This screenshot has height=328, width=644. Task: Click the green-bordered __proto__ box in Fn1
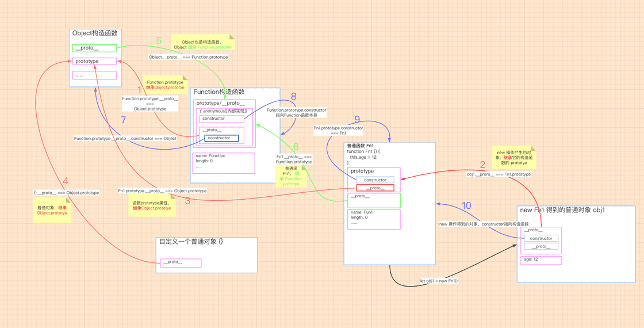point(374,201)
